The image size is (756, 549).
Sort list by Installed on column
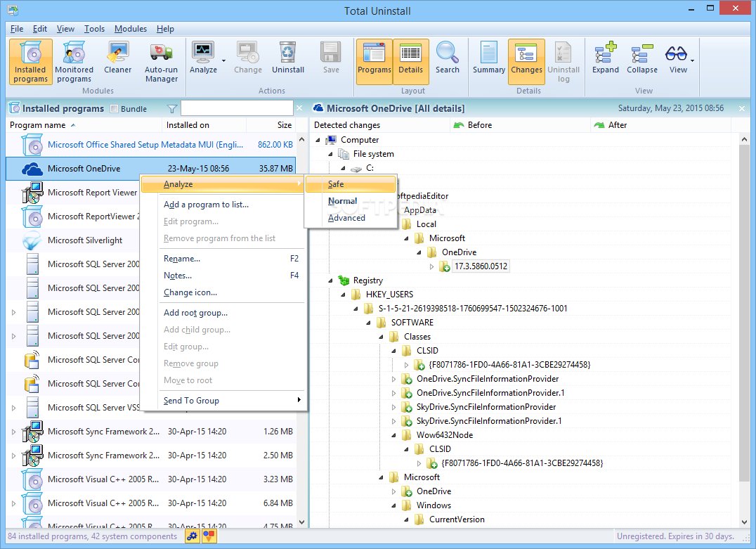pos(188,125)
